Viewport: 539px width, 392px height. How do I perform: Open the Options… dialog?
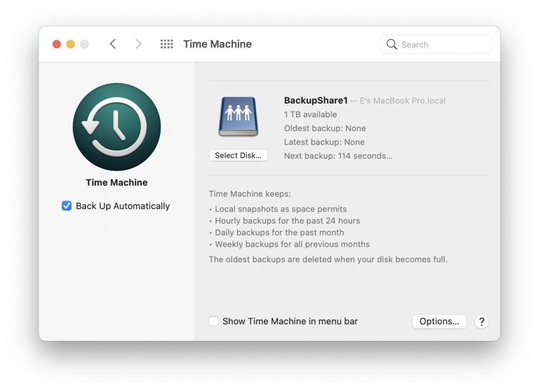pos(439,322)
